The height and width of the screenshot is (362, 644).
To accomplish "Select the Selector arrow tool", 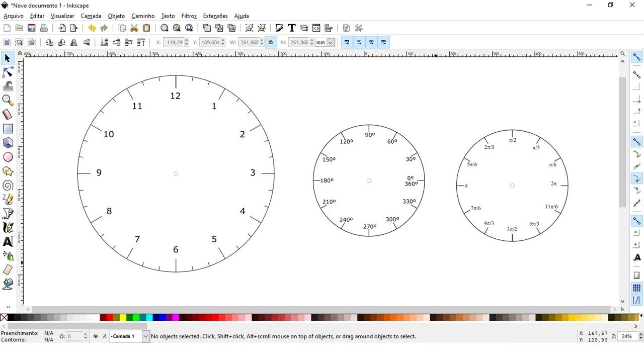I will coord(8,58).
